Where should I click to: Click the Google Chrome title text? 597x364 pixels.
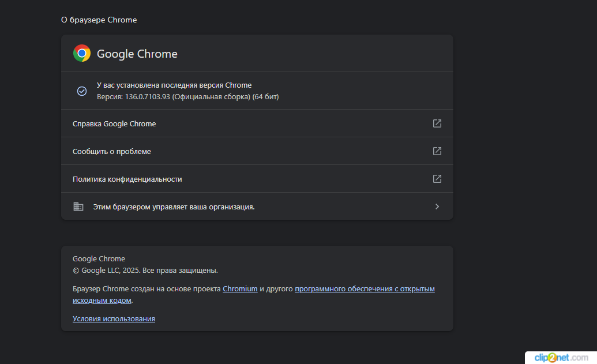137,54
